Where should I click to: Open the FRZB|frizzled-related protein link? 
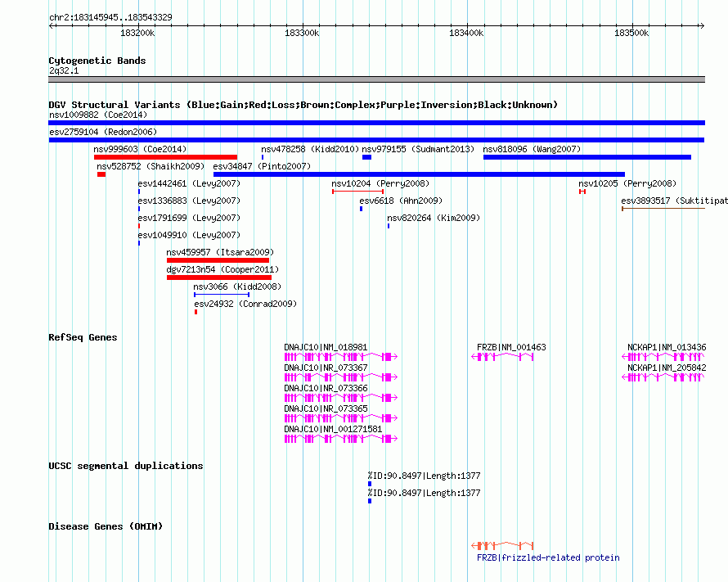548,557
